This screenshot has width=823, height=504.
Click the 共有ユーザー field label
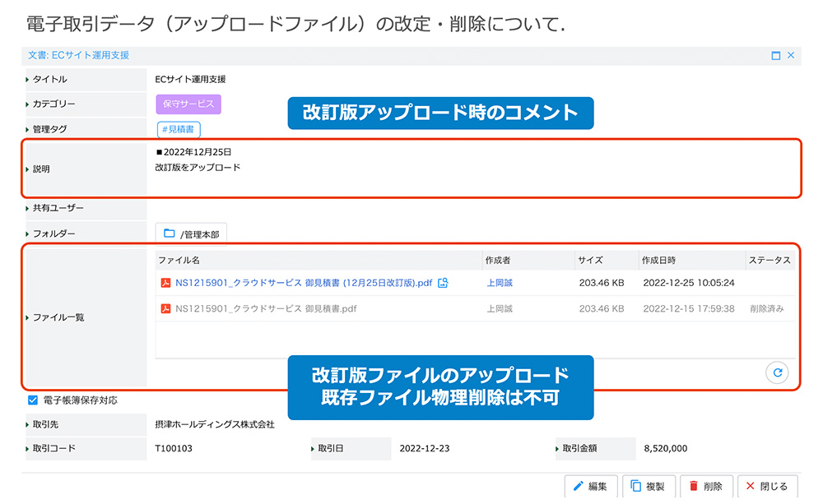[58, 208]
